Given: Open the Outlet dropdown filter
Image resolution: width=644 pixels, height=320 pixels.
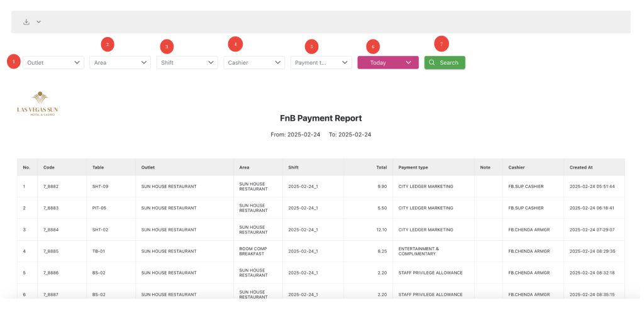Looking at the screenshot, I should coord(53,62).
